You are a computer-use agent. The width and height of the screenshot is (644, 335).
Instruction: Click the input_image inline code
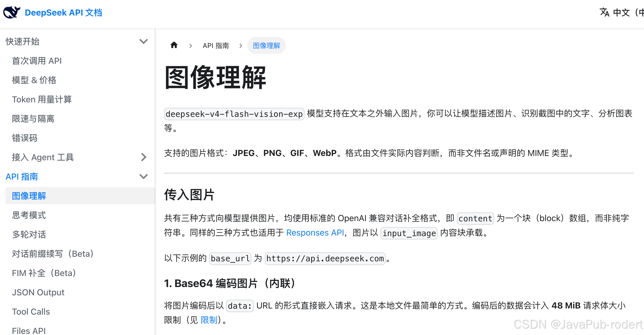point(409,233)
